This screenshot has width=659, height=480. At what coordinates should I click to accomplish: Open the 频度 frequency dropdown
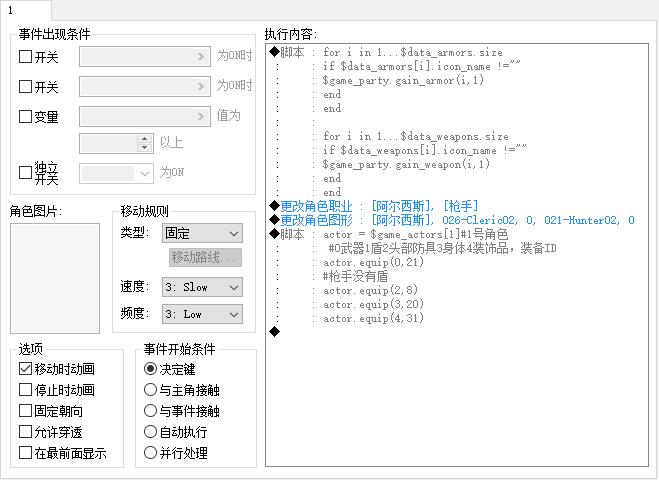pos(202,314)
